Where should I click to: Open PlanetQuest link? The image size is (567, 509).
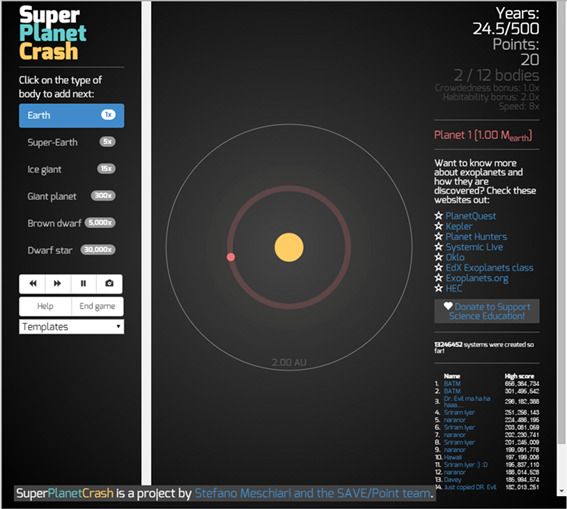tap(470, 216)
